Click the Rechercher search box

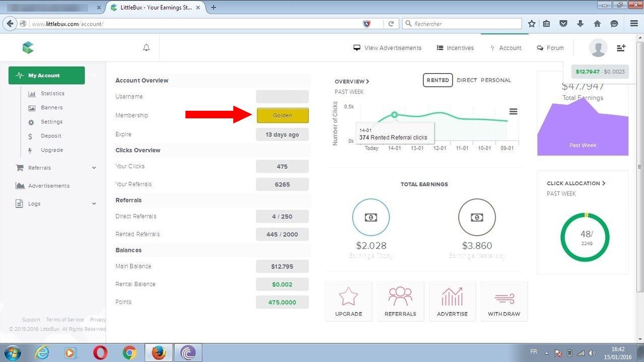(462, 24)
